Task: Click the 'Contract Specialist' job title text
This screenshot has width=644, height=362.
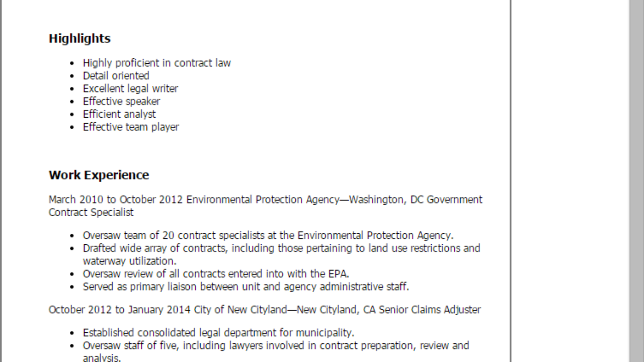Action: (91, 212)
